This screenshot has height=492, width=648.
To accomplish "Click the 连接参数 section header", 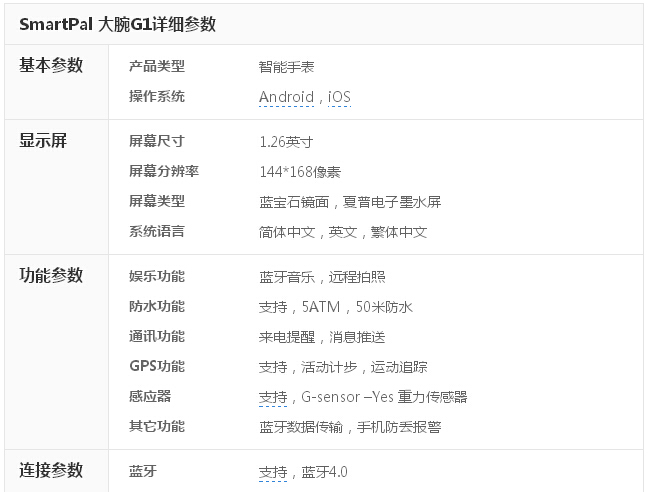I will (51, 470).
